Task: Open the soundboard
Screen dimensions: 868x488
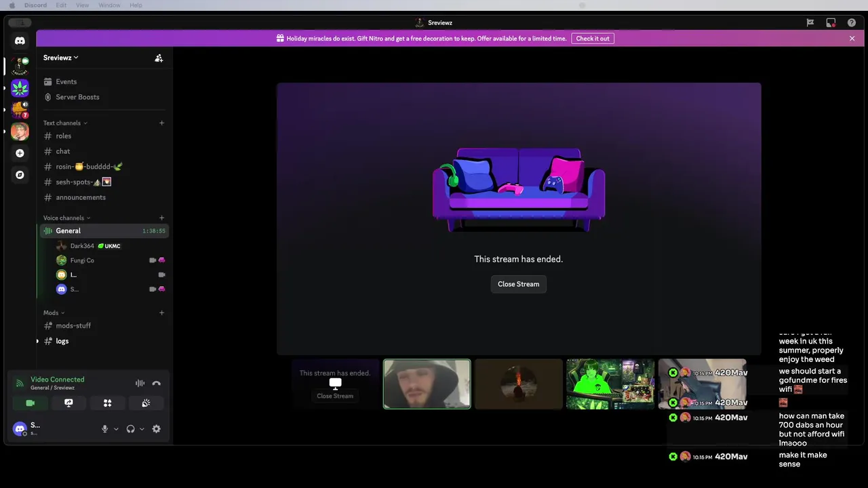Action: point(146,403)
